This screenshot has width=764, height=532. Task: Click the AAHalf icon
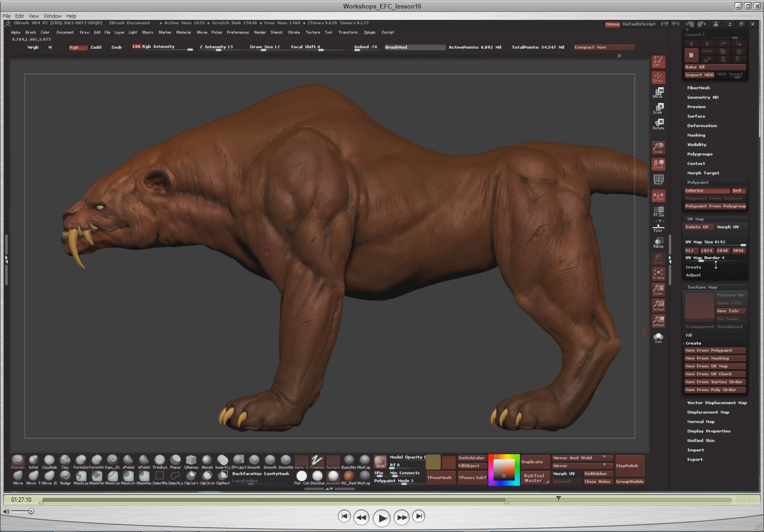pyautogui.click(x=658, y=321)
